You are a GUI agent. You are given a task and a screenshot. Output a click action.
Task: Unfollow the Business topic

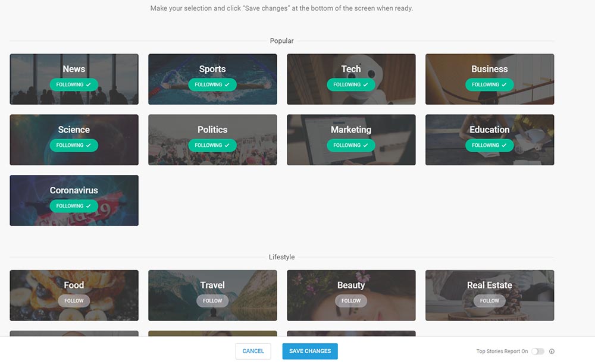(x=489, y=84)
